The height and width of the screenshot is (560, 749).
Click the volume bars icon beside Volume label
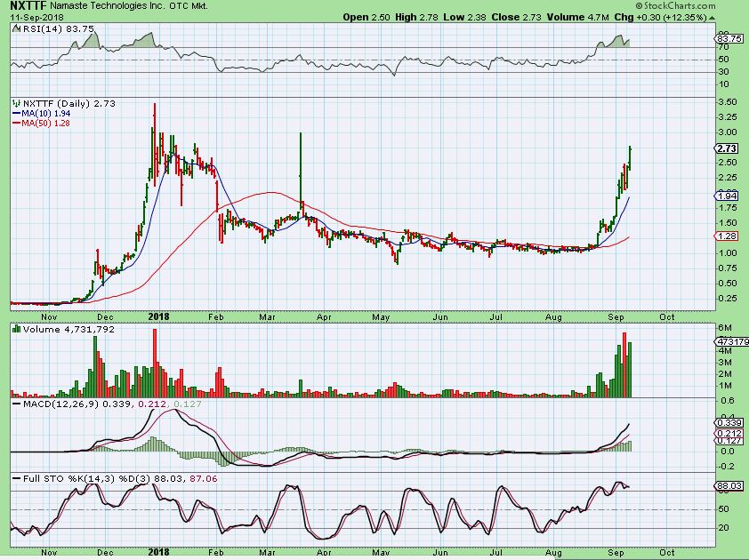click(x=17, y=329)
